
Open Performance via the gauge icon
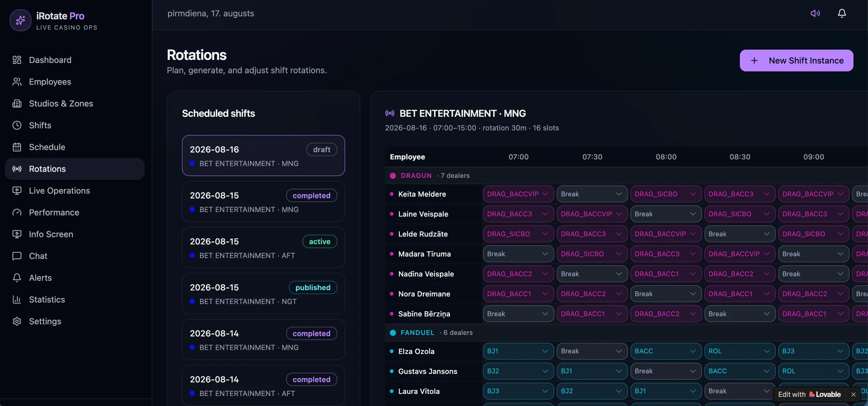click(17, 212)
